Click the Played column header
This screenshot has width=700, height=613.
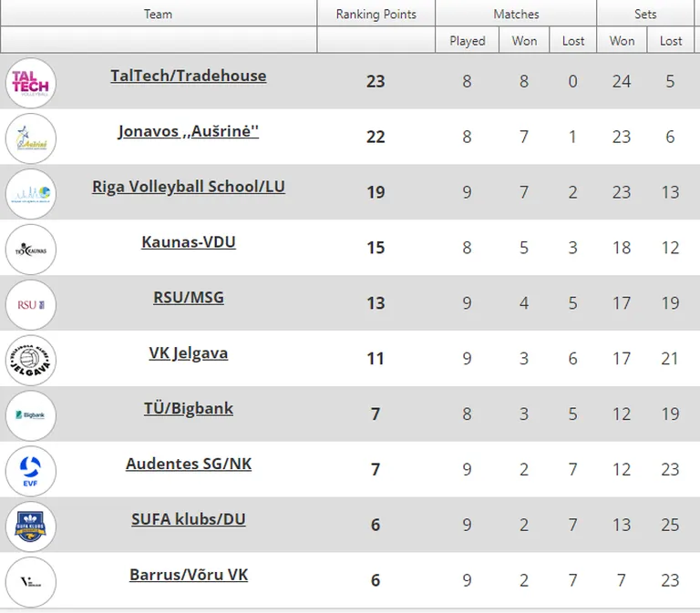(x=467, y=41)
